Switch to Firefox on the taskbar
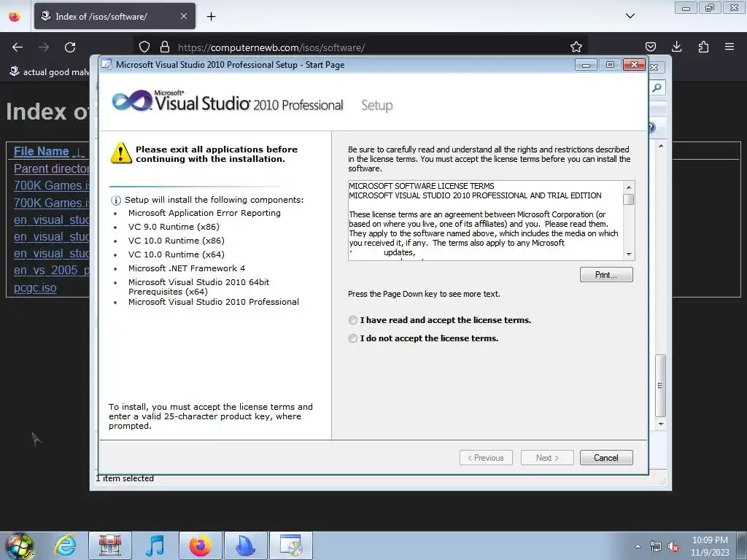 (200, 546)
